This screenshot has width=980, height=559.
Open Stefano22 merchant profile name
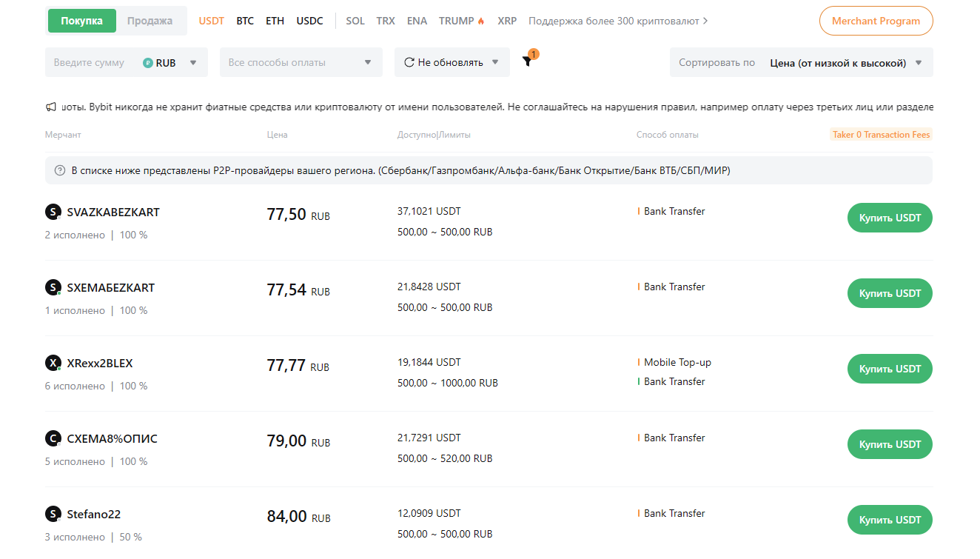click(x=94, y=515)
